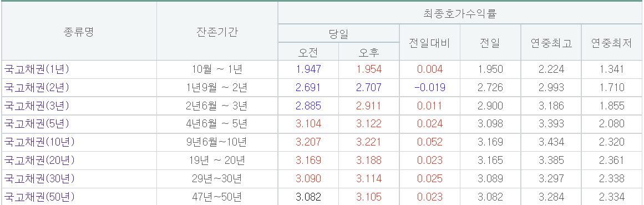Click the 3.284 yearly high value
This screenshot has height=205, width=644.
pyautogui.click(x=551, y=197)
